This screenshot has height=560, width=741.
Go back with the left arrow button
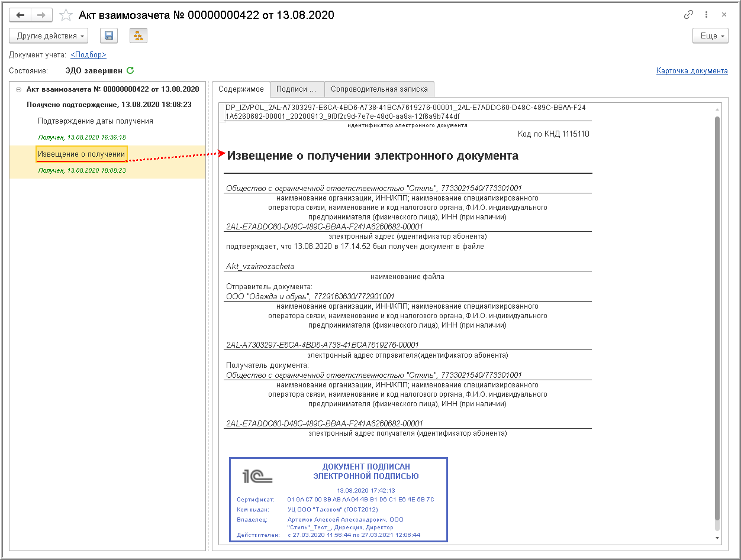[20, 15]
